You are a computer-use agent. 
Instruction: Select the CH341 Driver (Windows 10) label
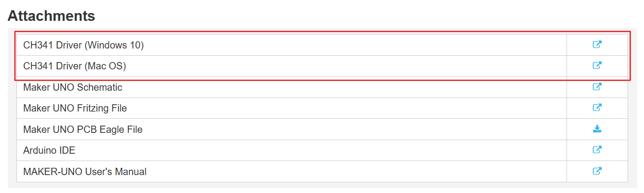(83, 46)
